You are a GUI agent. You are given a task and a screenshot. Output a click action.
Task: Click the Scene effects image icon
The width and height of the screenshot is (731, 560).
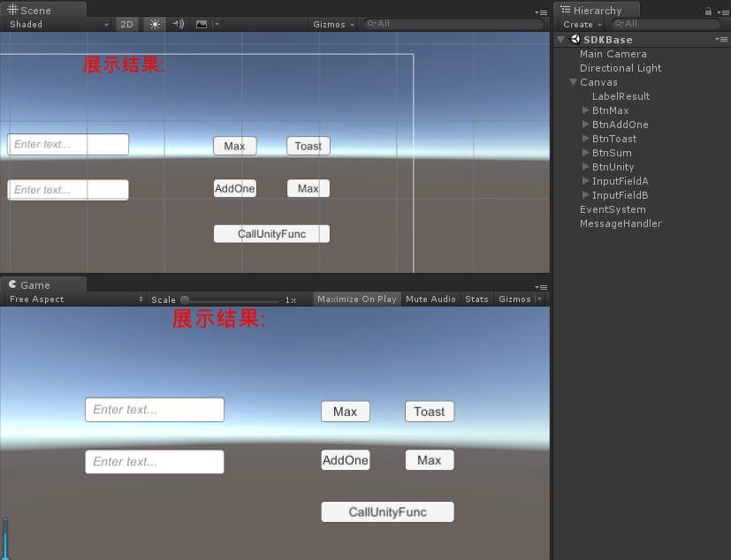tap(202, 24)
